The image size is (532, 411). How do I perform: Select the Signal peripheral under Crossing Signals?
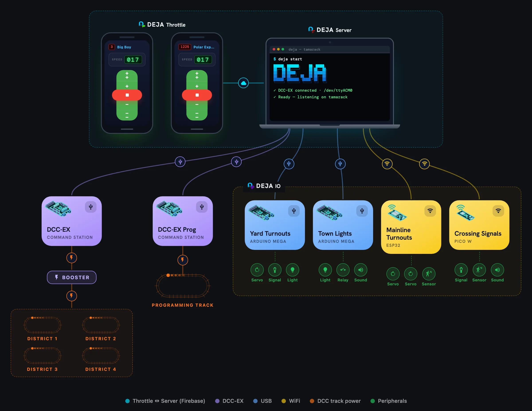tap(461, 273)
